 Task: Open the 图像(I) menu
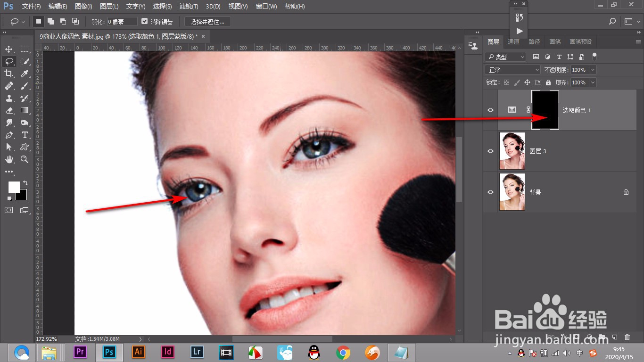83,7
